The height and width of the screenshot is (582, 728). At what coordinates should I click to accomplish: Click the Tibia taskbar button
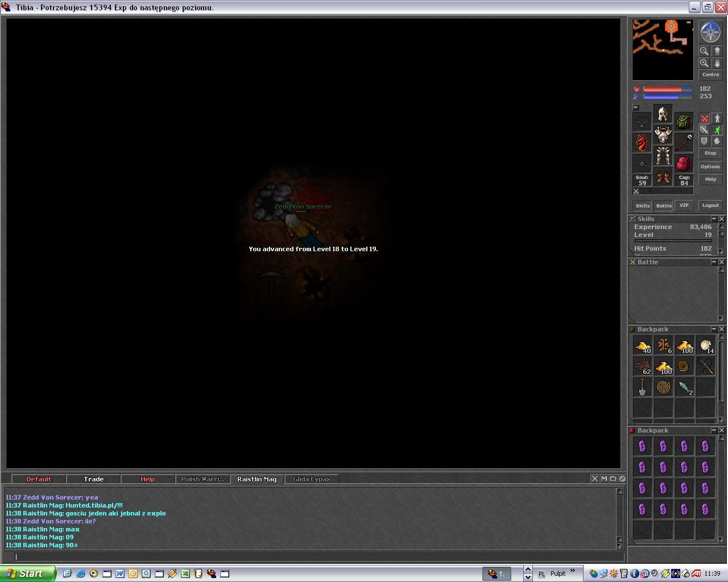pos(497,574)
